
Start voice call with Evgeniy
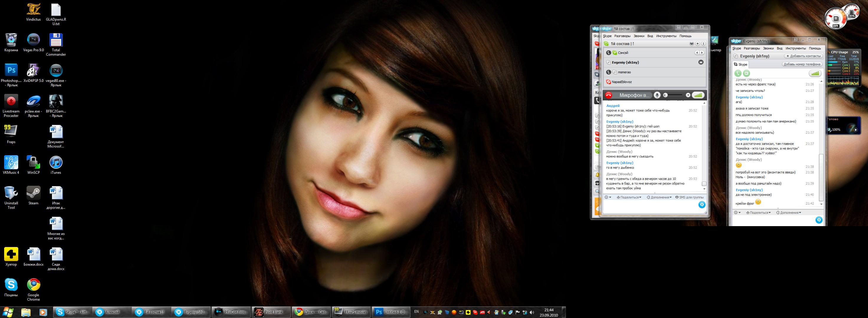pyautogui.click(x=738, y=73)
